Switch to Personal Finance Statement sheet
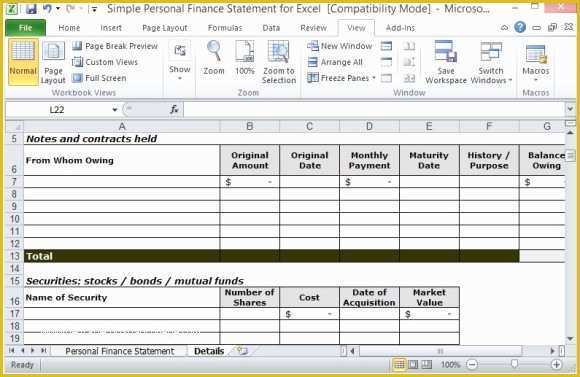 [x=119, y=351]
